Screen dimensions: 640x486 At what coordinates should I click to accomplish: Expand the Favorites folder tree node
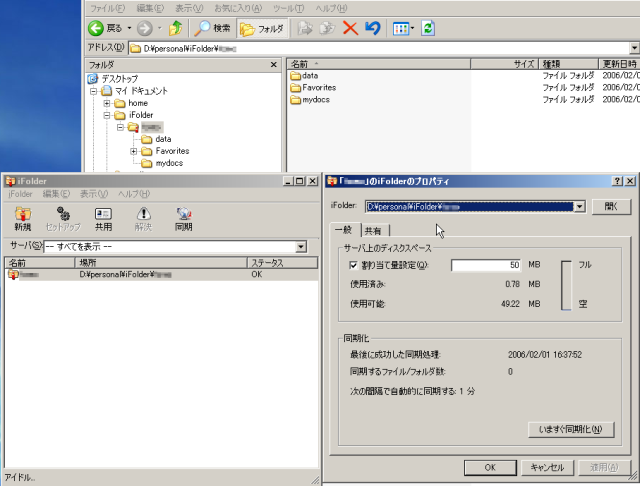[x=134, y=151]
